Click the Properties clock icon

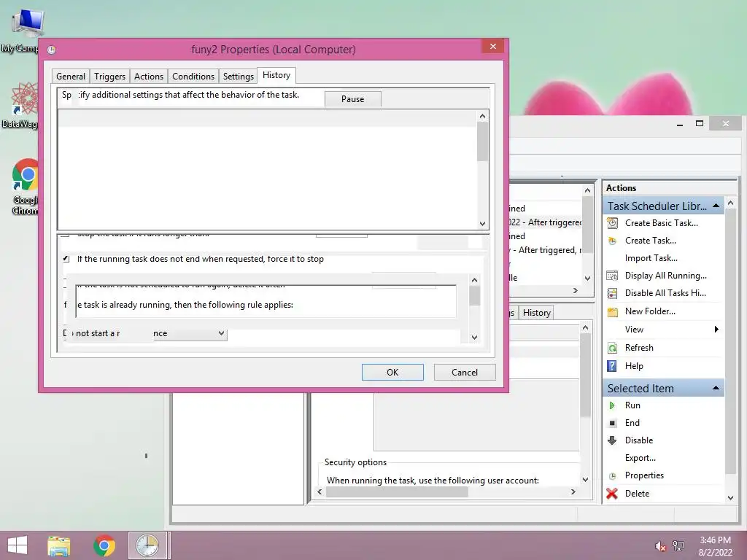pos(613,475)
